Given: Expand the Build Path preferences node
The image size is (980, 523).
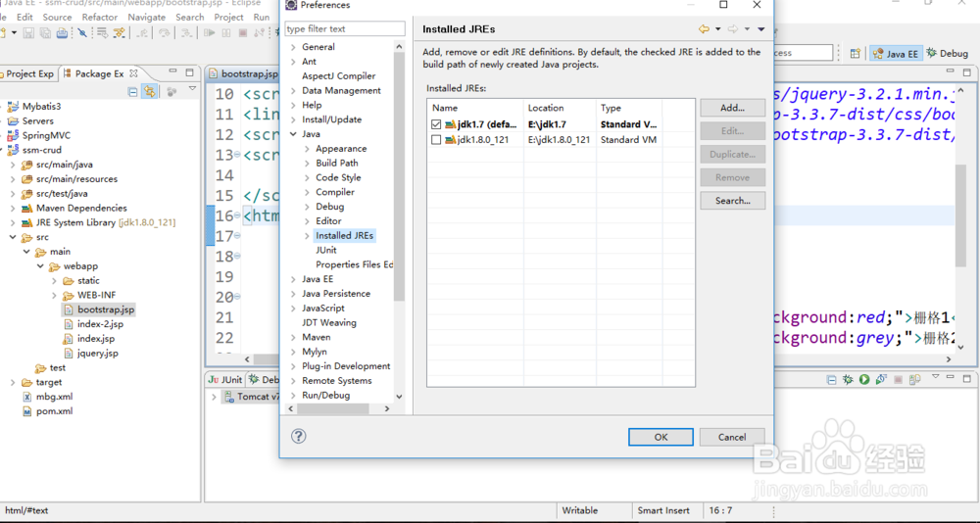Looking at the screenshot, I should coord(307,164).
